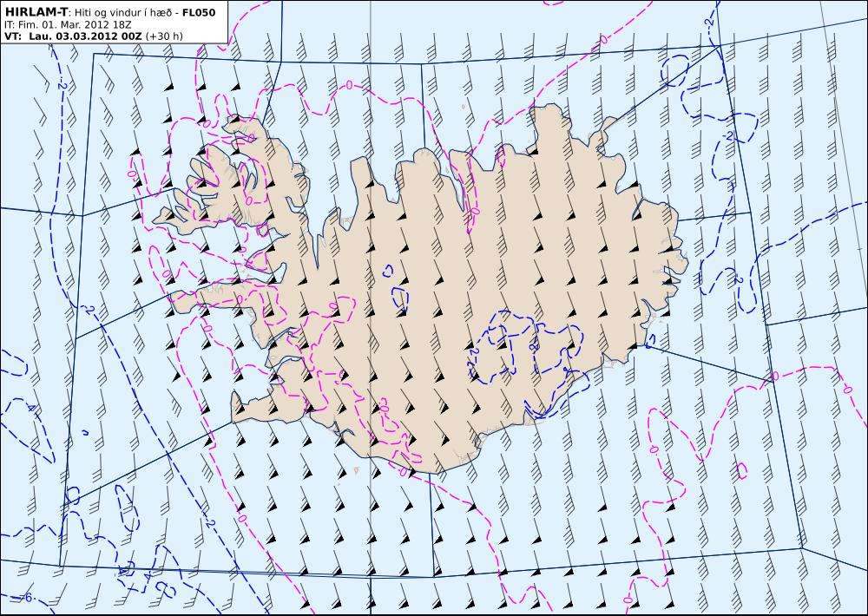Select the 'Lau. 03.03.2012 00Z' valid time
868x616 pixels.
85,36
